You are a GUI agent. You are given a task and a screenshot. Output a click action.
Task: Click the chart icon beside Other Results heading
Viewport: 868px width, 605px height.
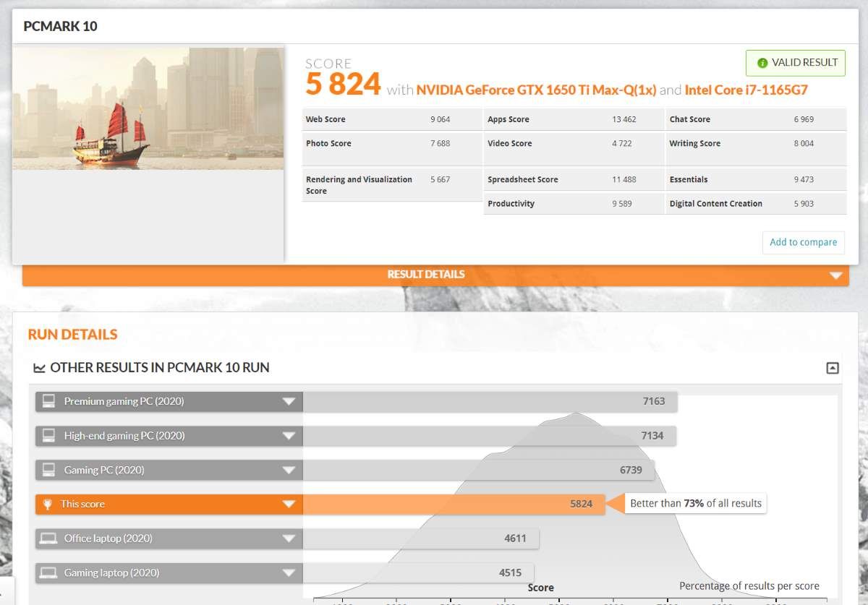click(39, 368)
